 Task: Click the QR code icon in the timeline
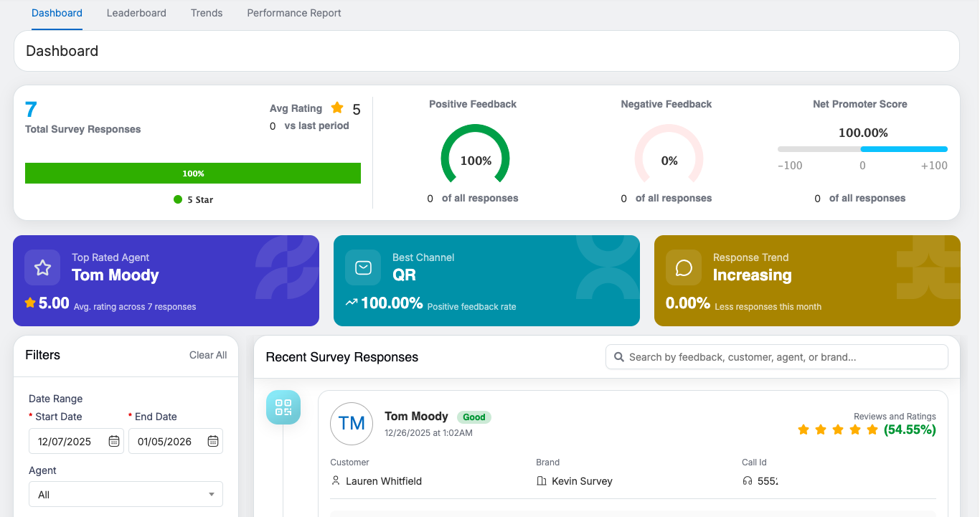pyautogui.click(x=283, y=407)
